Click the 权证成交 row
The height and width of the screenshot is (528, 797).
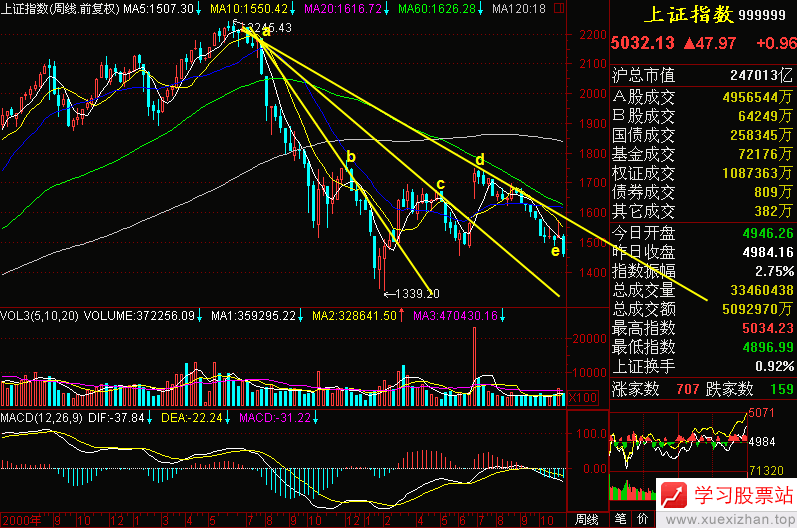(702, 173)
